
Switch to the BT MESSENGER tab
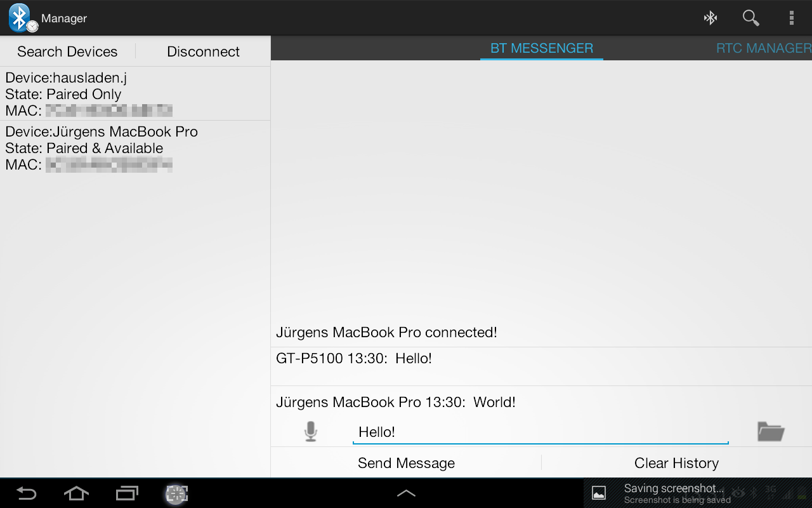coord(542,48)
